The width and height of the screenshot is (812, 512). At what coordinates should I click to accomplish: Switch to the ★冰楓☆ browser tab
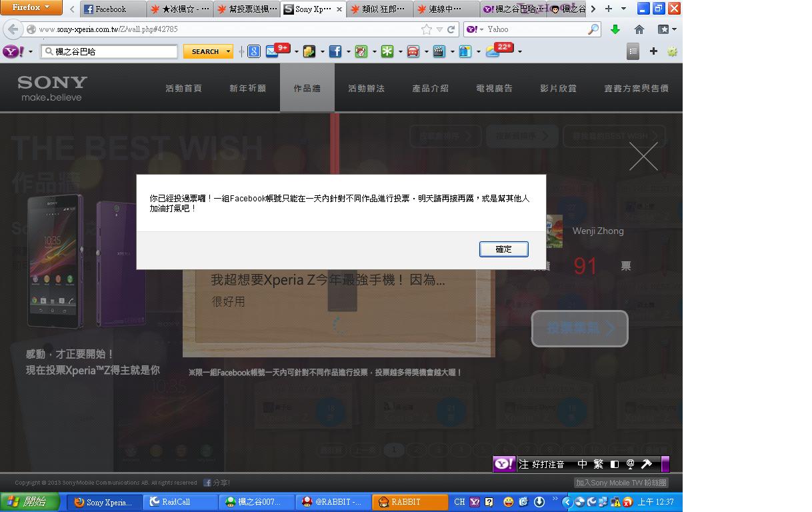pyautogui.click(x=180, y=9)
